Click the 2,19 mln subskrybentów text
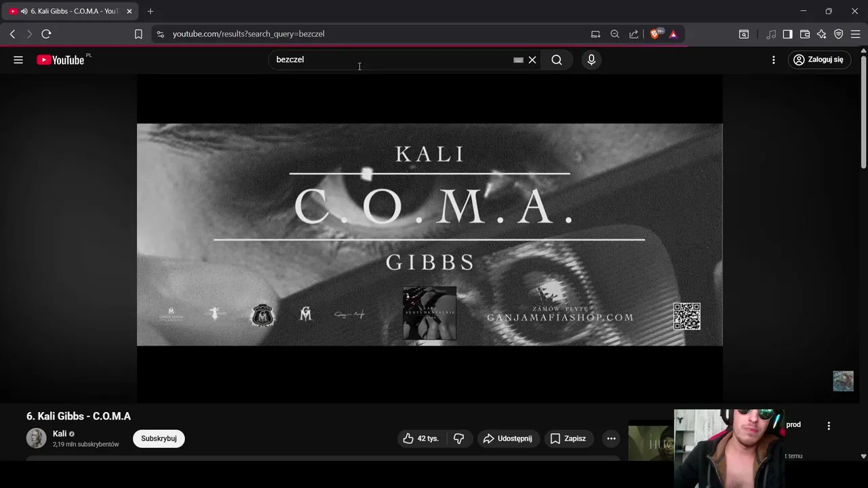This screenshot has height=488, width=868. [85, 445]
